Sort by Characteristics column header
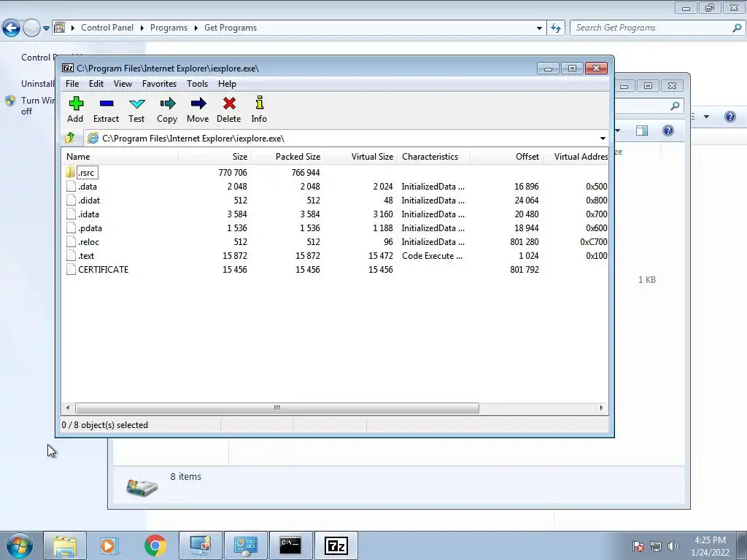The image size is (747, 560). pyautogui.click(x=433, y=157)
